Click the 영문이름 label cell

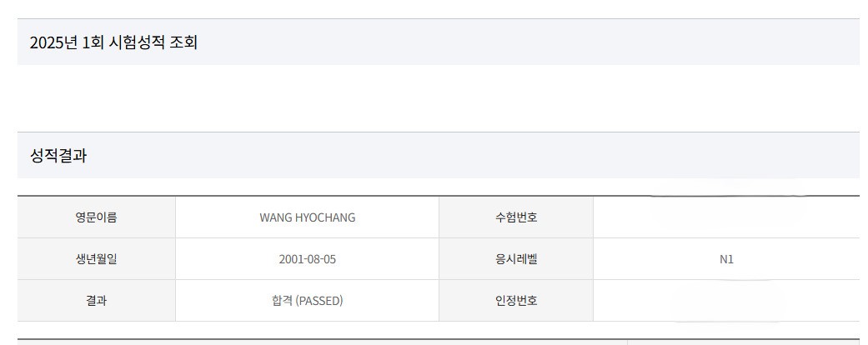pos(96,217)
